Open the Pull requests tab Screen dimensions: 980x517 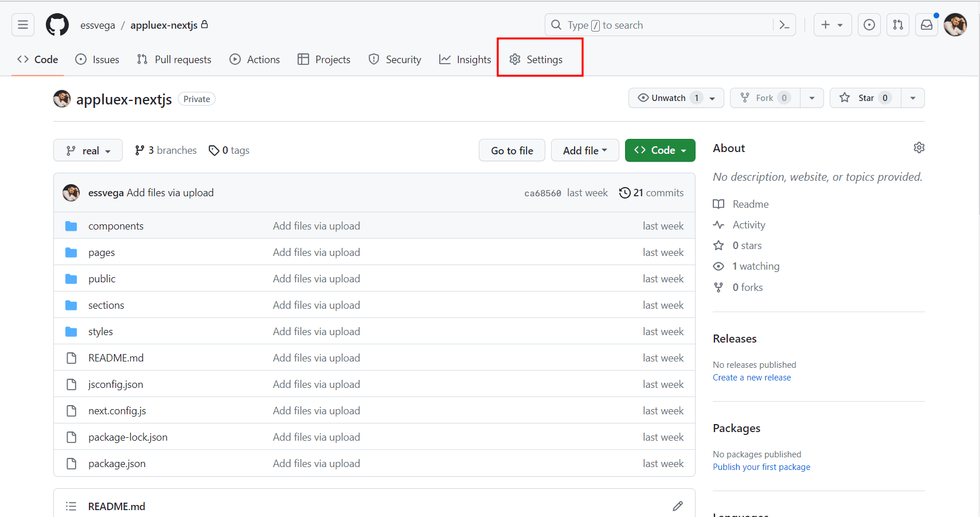[174, 59]
